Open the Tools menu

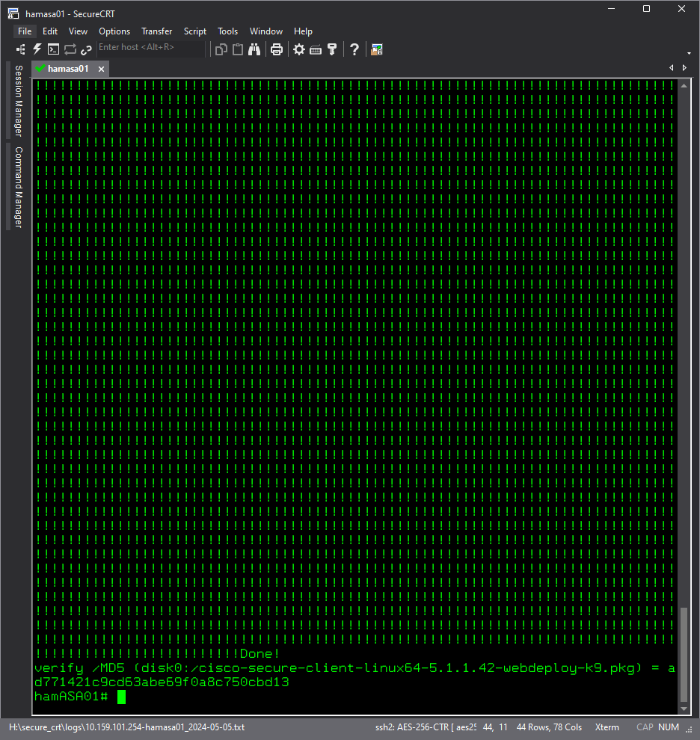coord(227,31)
